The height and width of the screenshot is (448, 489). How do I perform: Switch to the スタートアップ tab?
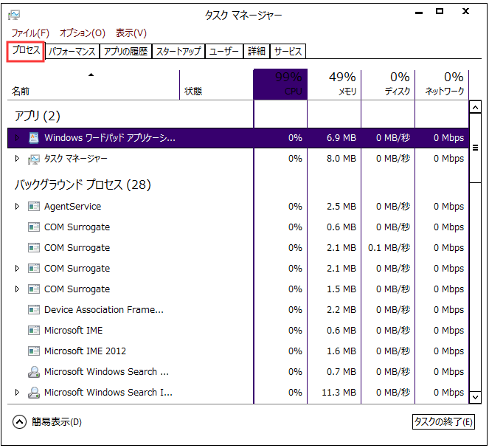(178, 51)
